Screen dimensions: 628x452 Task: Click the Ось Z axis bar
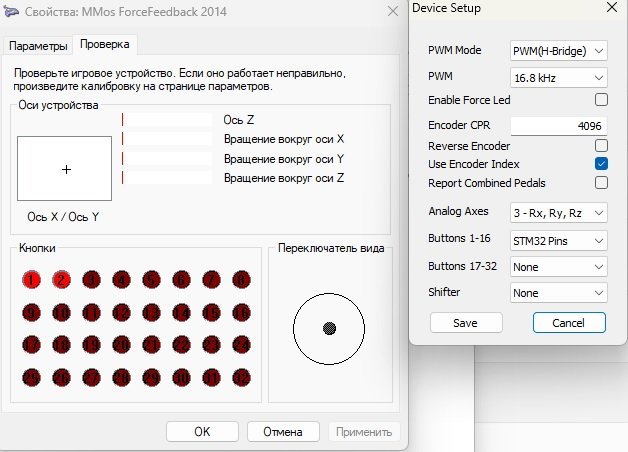pos(166,120)
